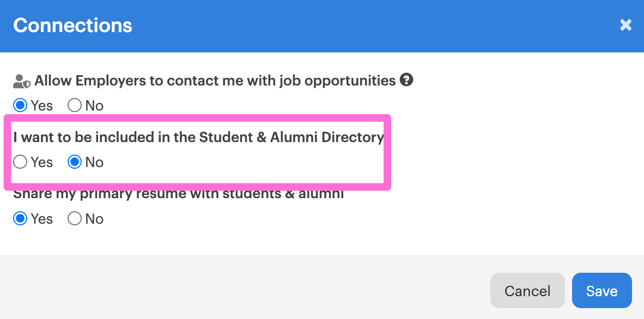This screenshot has height=319, width=644.
Task: Save the connection settings
Action: 602,291
